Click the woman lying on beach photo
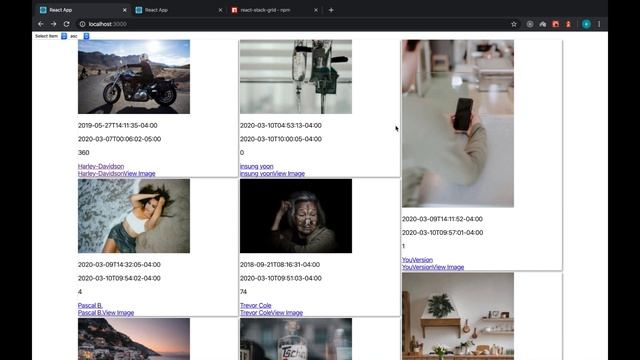The height and width of the screenshot is (360, 640). 134,216
